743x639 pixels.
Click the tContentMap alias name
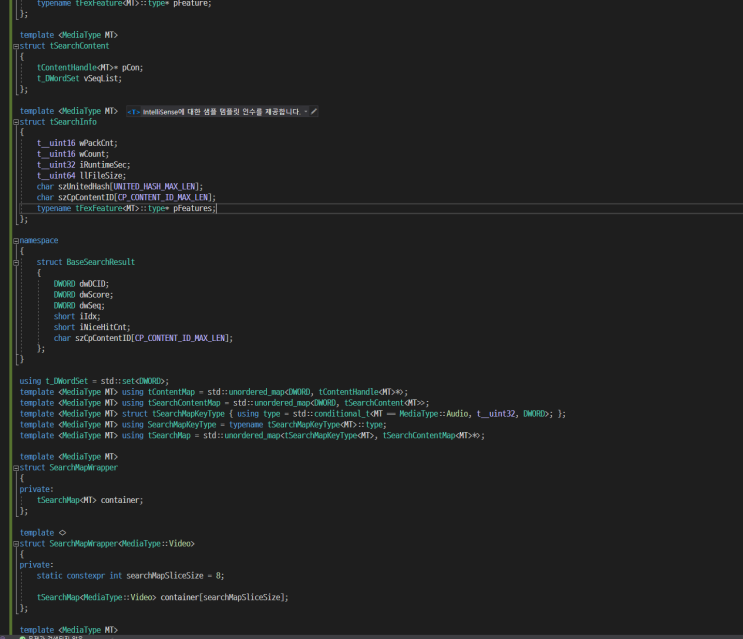pos(171,392)
